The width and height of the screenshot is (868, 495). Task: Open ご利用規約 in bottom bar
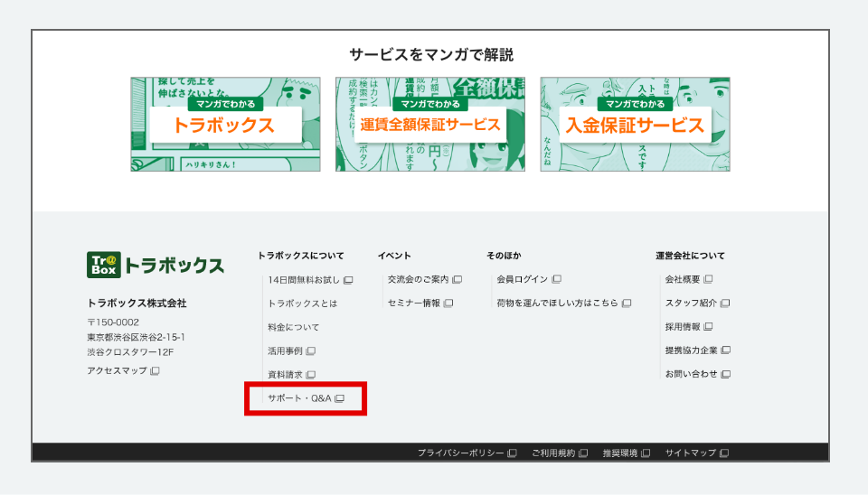(x=553, y=453)
